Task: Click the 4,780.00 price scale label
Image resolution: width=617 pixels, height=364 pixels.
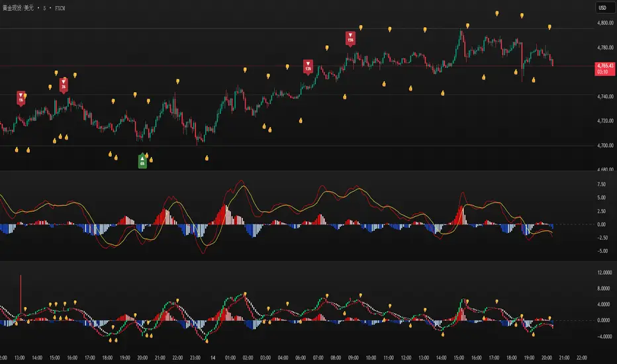Action: tap(605, 48)
